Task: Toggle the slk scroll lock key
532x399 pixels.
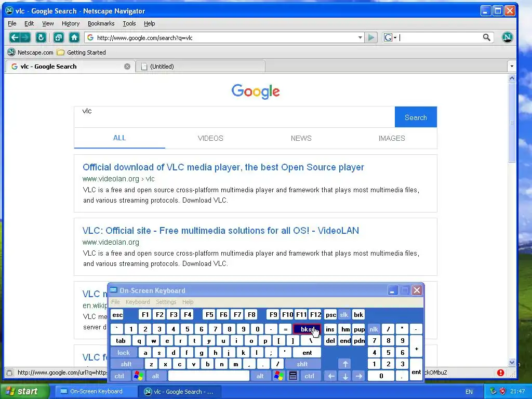Action: coord(344,315)
